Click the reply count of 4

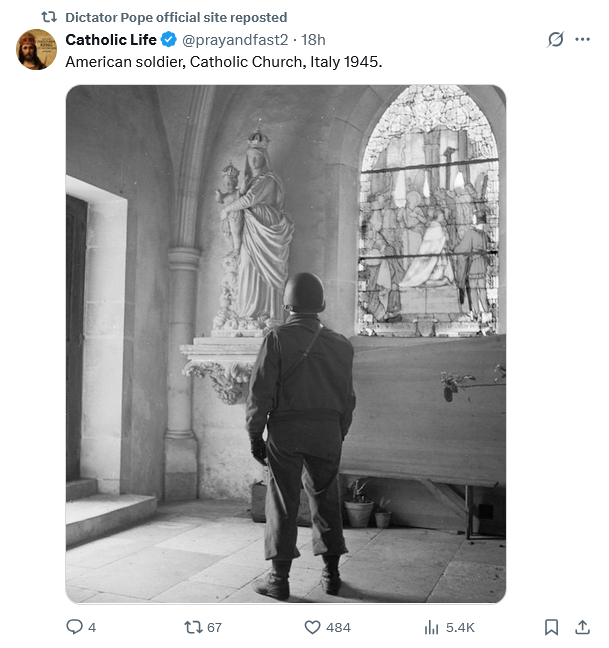tap(92, 627)
